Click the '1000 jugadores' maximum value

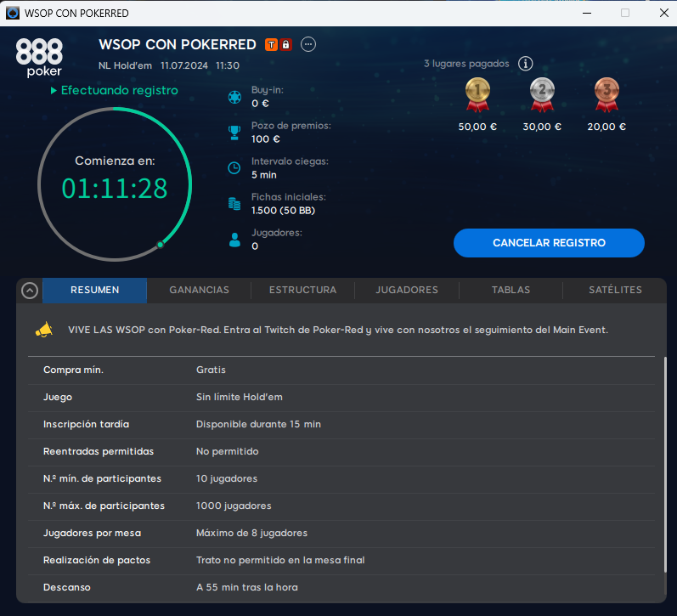[x=234, y=506]
